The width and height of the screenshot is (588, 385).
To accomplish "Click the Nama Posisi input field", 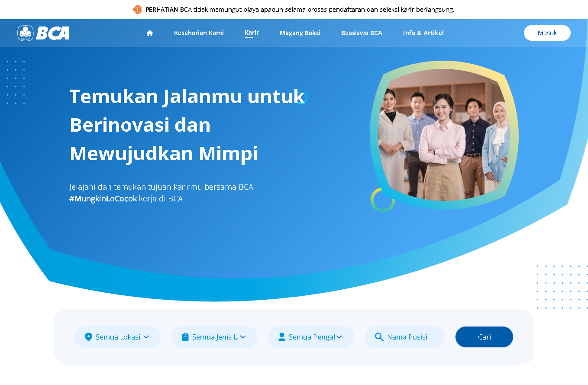I will [x=404, y=337].
